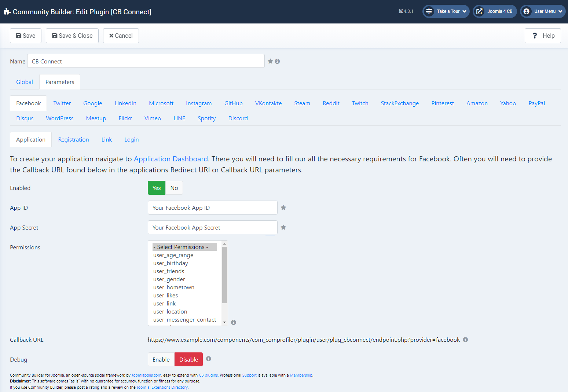Image resolution: width=568 pixels, height=392 pixels.
Task: Click the question mark icon in Help
Action: pos(535,36)
